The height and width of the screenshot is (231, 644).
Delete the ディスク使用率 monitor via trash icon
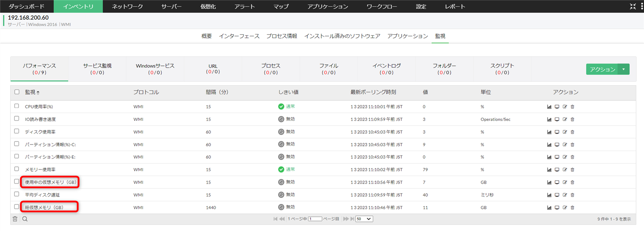[572, 132]
